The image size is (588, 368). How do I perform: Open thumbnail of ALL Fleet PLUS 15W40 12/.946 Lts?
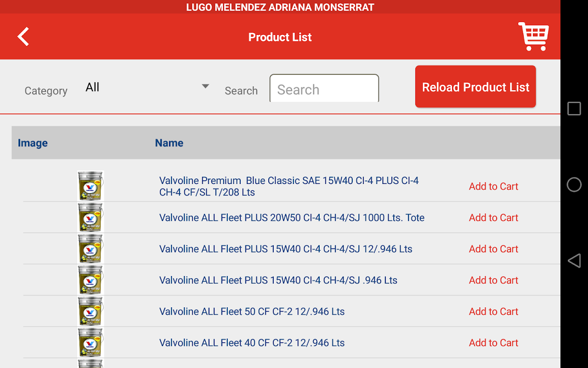[x=90, y=249]
